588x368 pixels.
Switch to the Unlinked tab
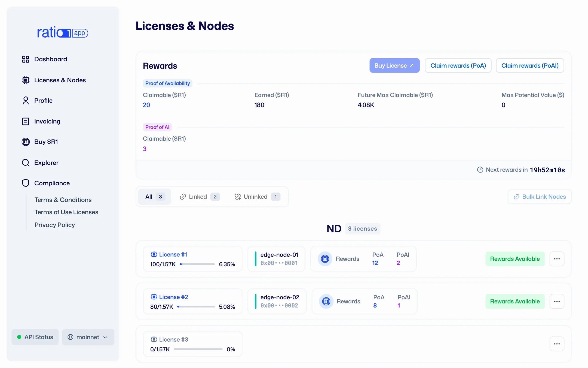coord(257,197)
